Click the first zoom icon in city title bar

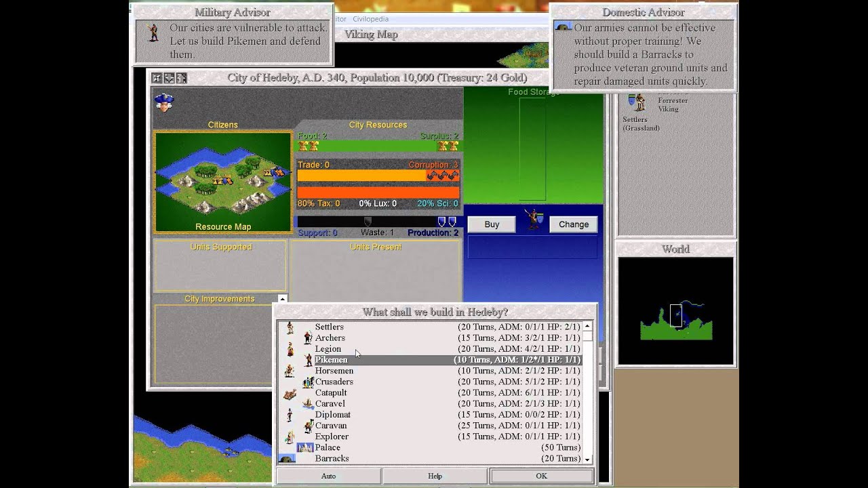click(x=157, y=78)
